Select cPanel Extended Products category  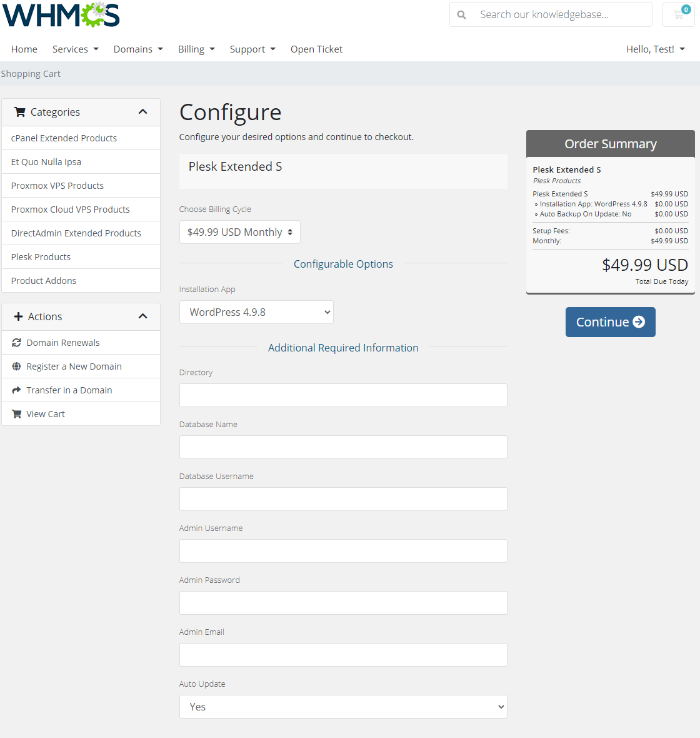coord(81,138)
